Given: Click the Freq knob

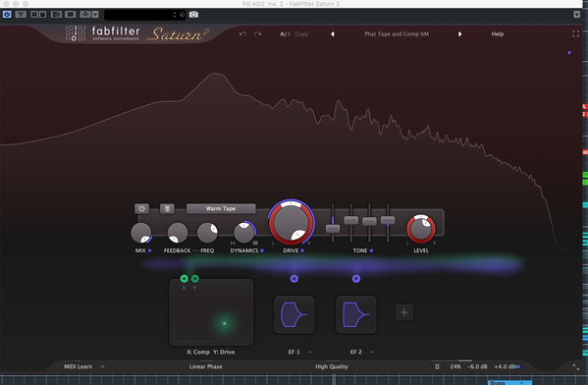Looking at the screenshot, I should click(207, 233).
